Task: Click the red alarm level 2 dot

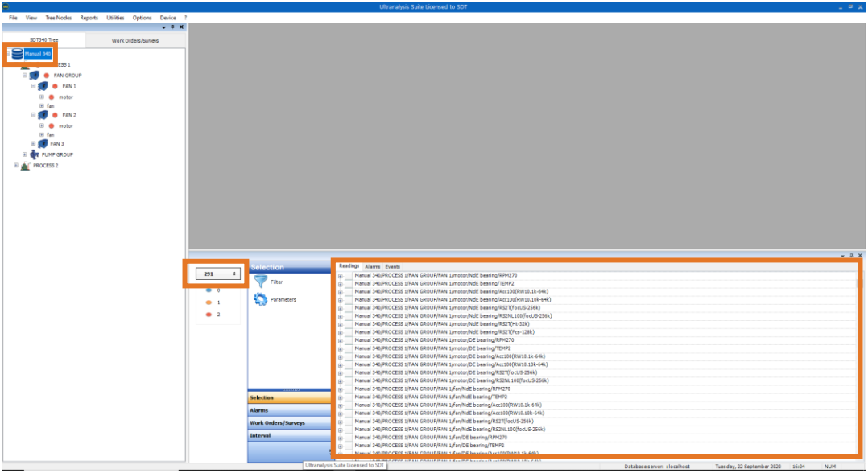Action: 209,315
